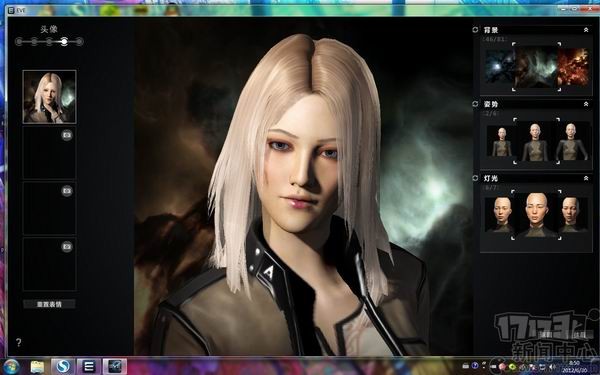Choose the center pose thumbnail under 姿势

point(536,141)
